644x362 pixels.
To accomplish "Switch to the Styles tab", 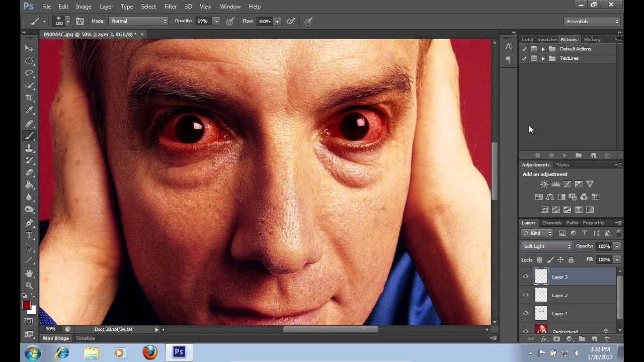I will 562,165.
